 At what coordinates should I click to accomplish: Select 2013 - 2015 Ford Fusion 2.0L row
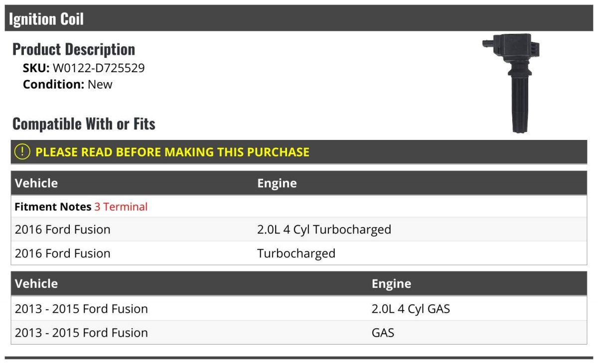pos(299,309)
